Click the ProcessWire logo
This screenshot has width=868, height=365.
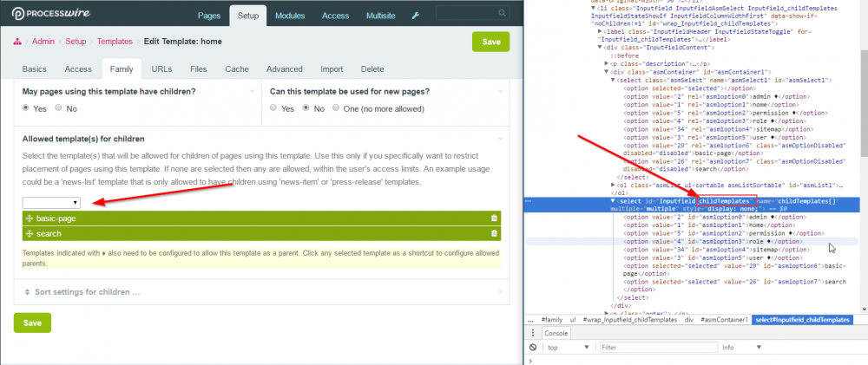tap(51, 13)
